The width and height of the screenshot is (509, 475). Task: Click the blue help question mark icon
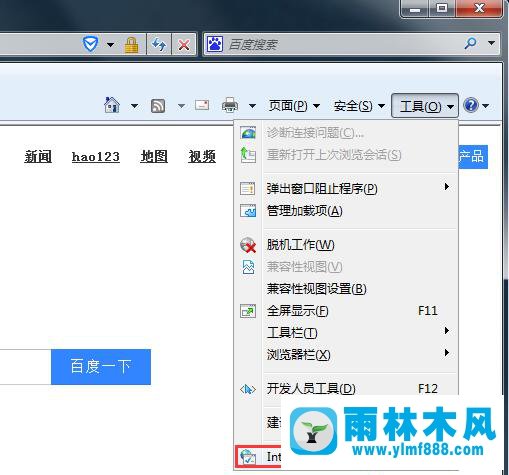[x=471, y=105]
